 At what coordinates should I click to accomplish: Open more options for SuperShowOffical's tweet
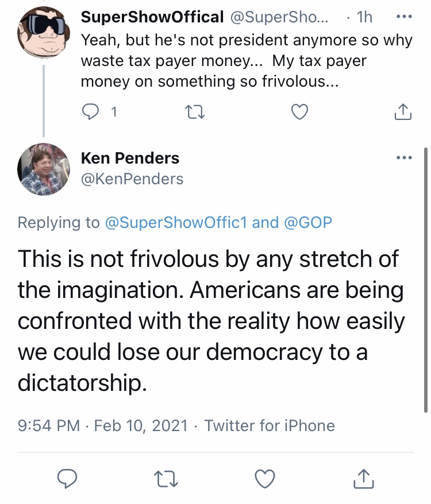pos(405,17)
